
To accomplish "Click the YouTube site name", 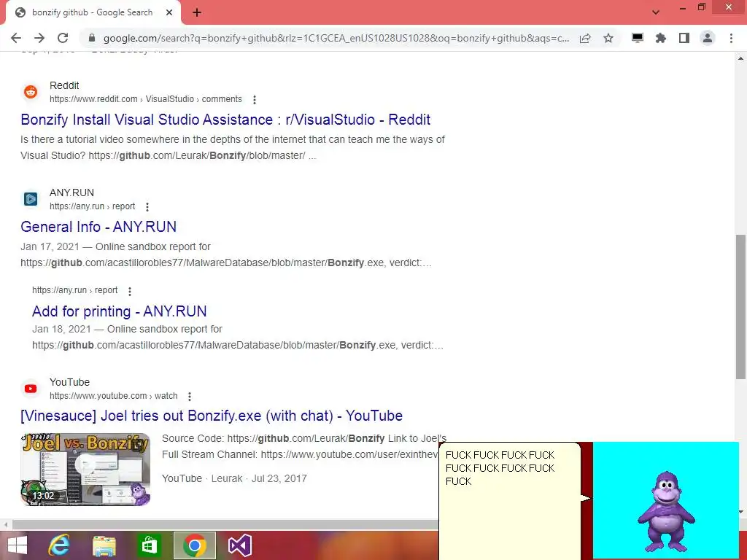I will 69,382.
